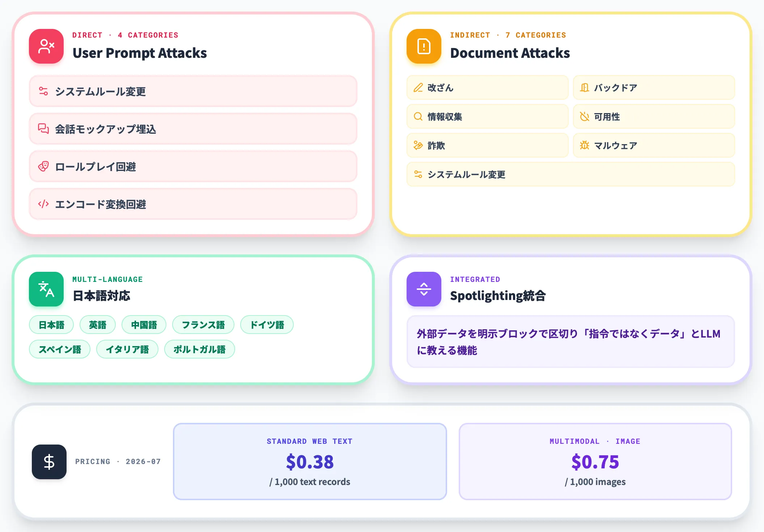The width and height of the screenshot is (764, 532).
Task: Click the bug icon beside マルウェア
Action: (x=585, y=145)
